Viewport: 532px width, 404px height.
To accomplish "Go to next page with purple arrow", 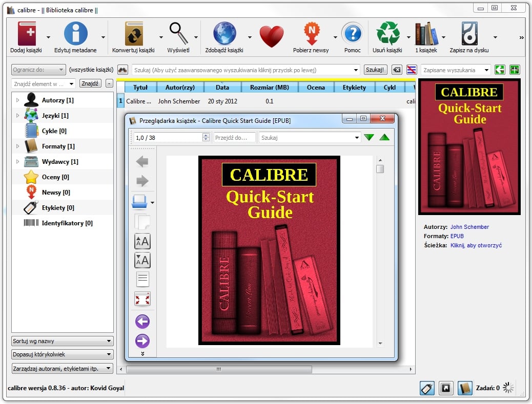I will (142, 341).
